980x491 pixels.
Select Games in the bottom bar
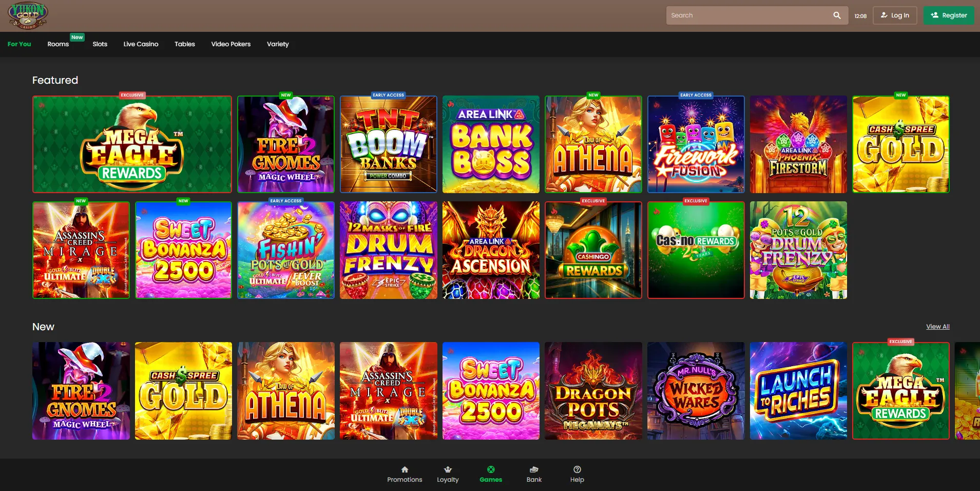pyautogui.click(x=491, y=475)
